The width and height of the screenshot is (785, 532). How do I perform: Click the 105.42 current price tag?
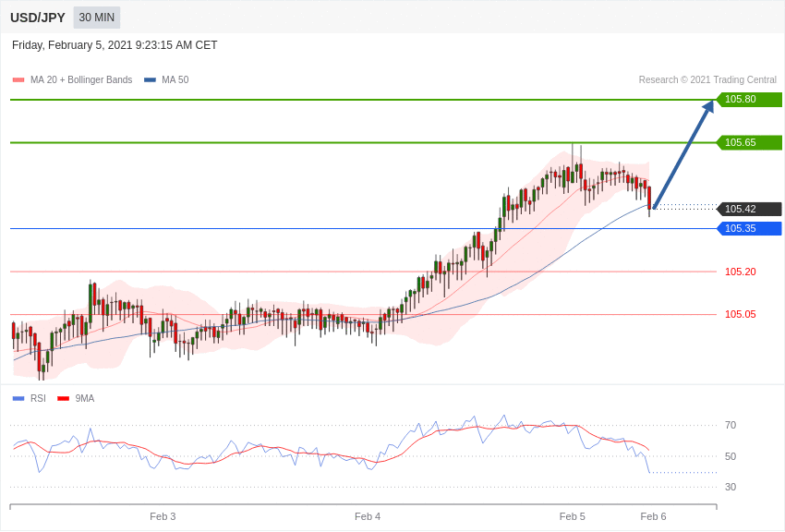(750, 209)
